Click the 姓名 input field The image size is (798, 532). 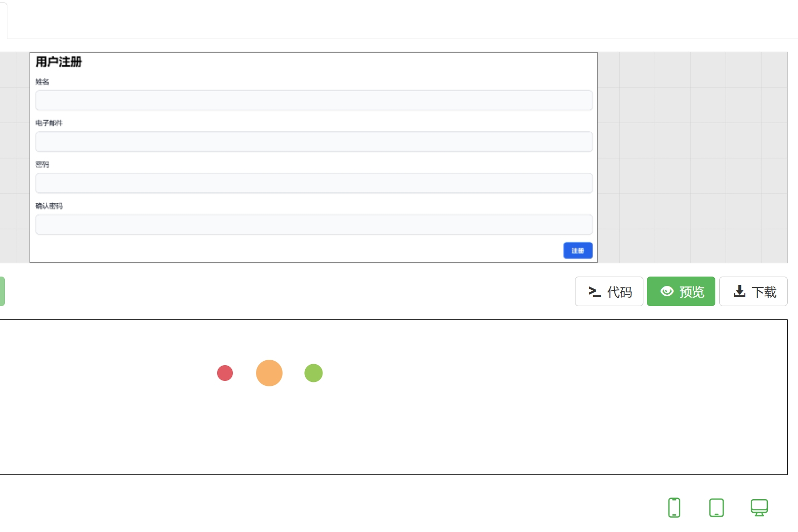coord(314,100)
